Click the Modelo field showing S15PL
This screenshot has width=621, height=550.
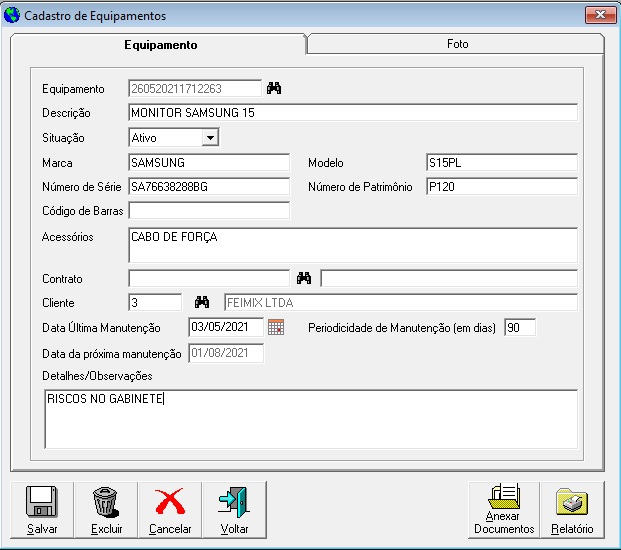tap(500, 162)
